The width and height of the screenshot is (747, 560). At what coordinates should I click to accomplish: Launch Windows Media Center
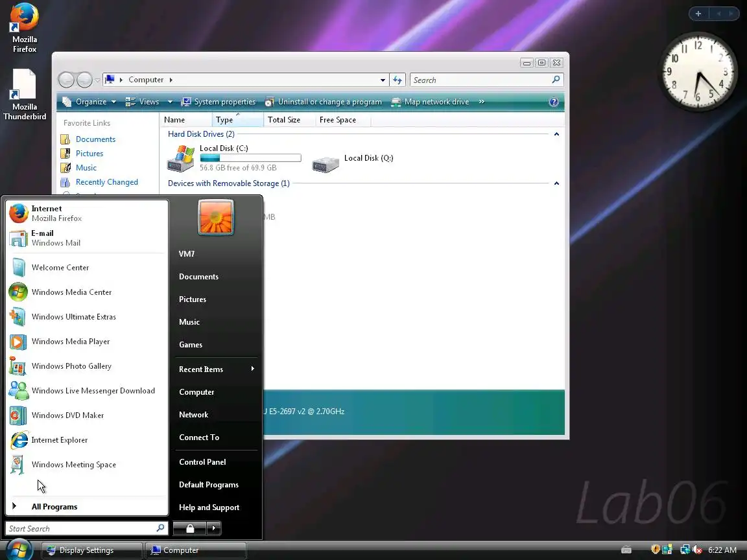[x=87, y=292]
